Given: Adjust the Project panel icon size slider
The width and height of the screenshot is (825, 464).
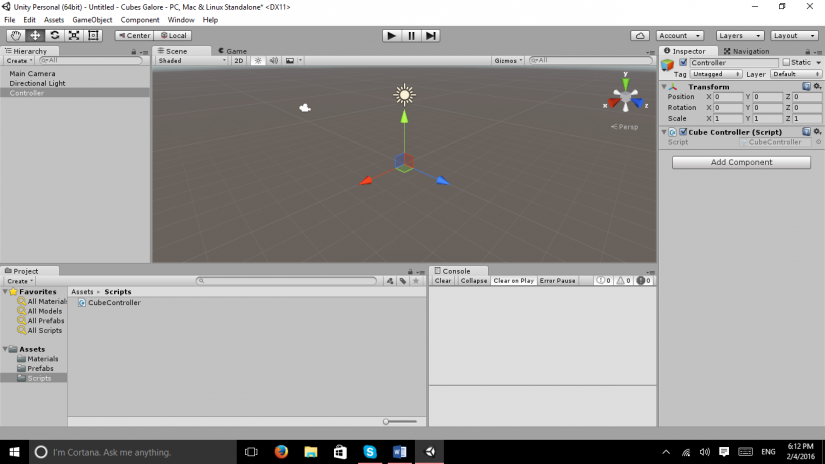Looking at the screenshot, I should click(x=400, y=421).
